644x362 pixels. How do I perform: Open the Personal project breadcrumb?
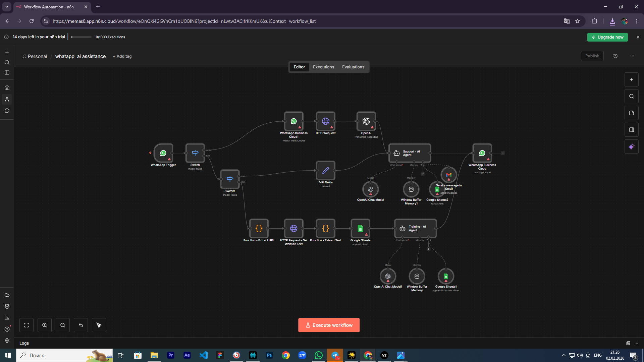pos(35,56)
